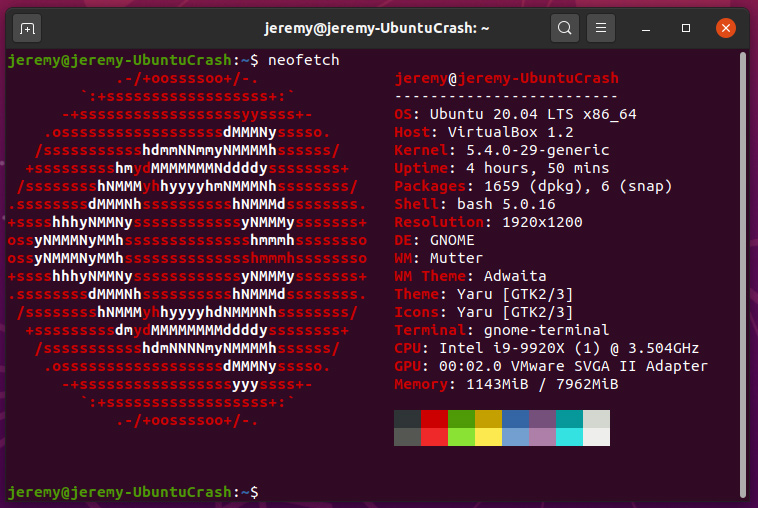
Task: Click the window title jeremy@jeremy-UbuntuCrash: ~
Action: [x=377, y=29]
